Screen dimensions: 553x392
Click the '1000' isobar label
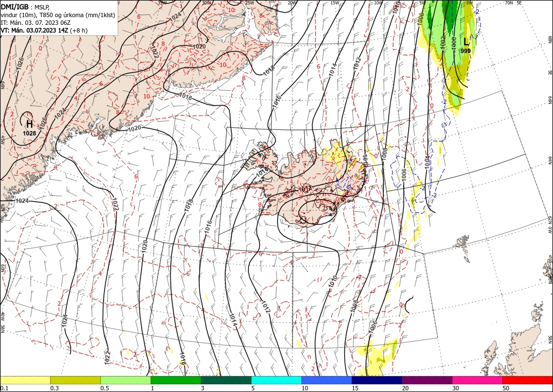(x=454, y=43)
